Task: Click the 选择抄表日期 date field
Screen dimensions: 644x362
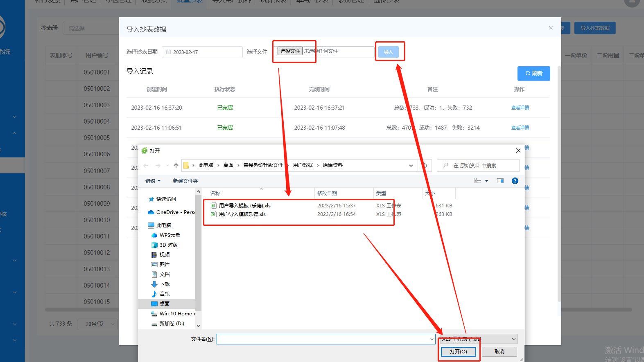Action: pyautogui.click(x=202, y=52)
